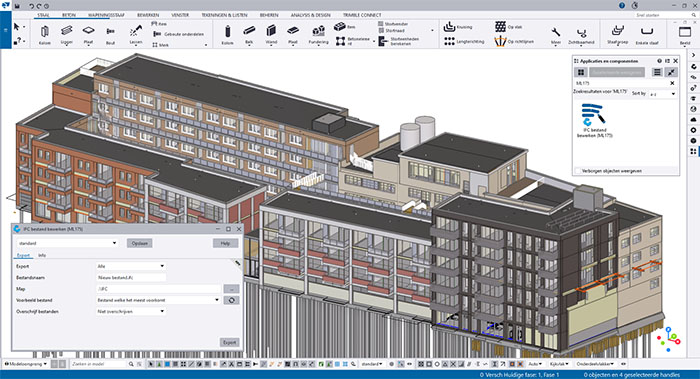Select the Op richtlijnen rebar tool

(514, 42)
